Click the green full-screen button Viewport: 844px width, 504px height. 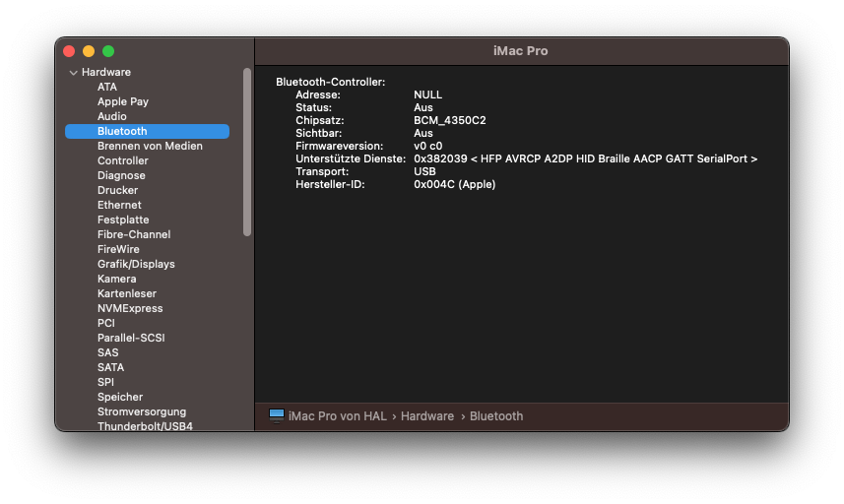pyautogui.click(x=108, y=51)
